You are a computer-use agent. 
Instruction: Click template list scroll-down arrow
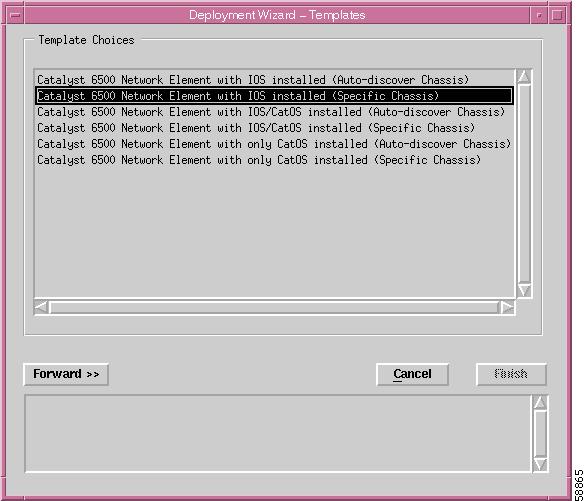pos(524,290)
